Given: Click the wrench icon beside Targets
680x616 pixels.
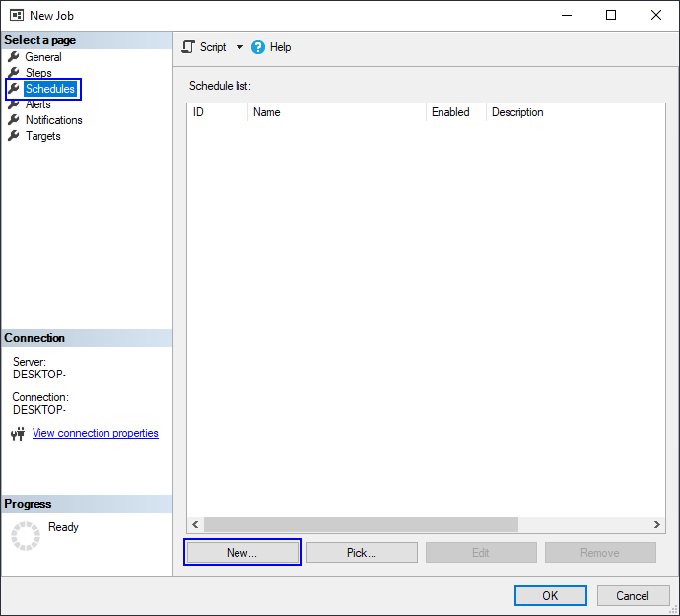Looking at the screenshot, I should pos(14,136).
